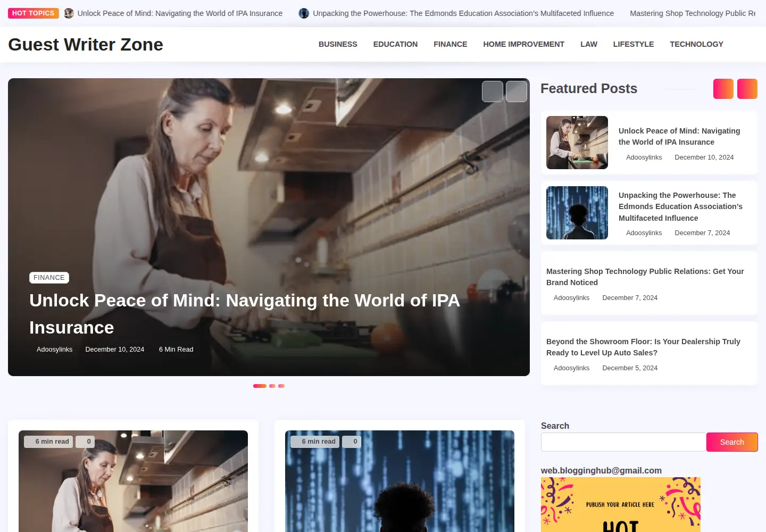
Task: Click the Guest Writer Zone site title
Action: click(86, 45)
